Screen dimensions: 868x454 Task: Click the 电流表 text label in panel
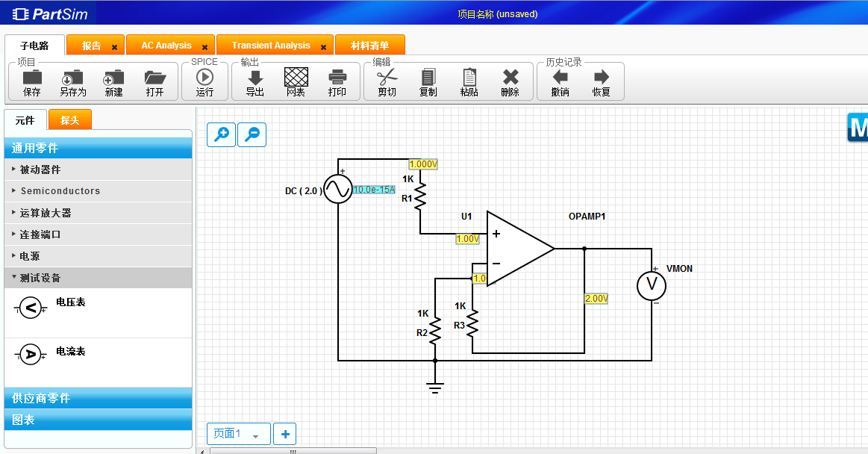pos(71,351)
